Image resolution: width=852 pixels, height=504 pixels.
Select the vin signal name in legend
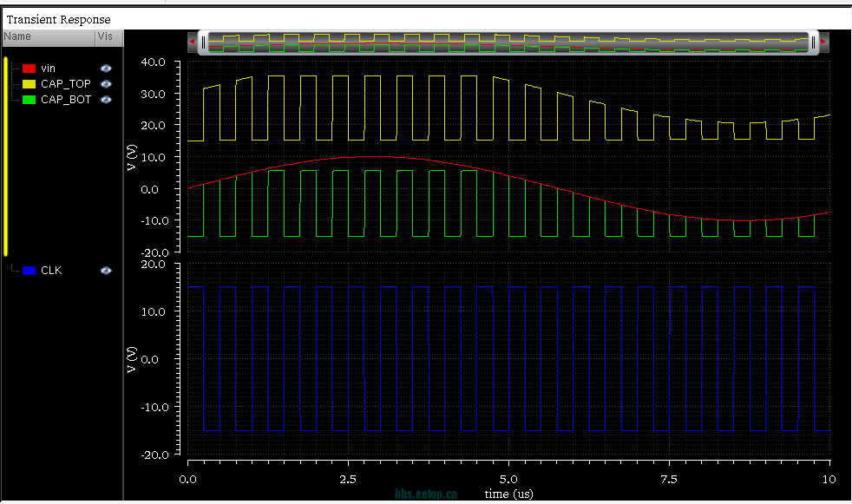pos(48,68)
